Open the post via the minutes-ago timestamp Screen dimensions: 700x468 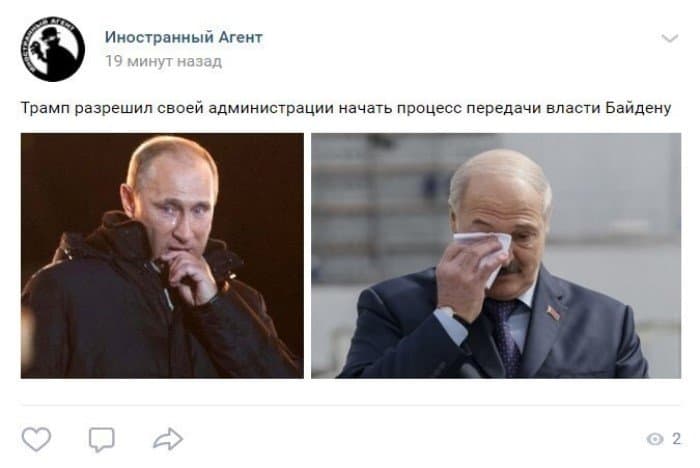(163, 61)
